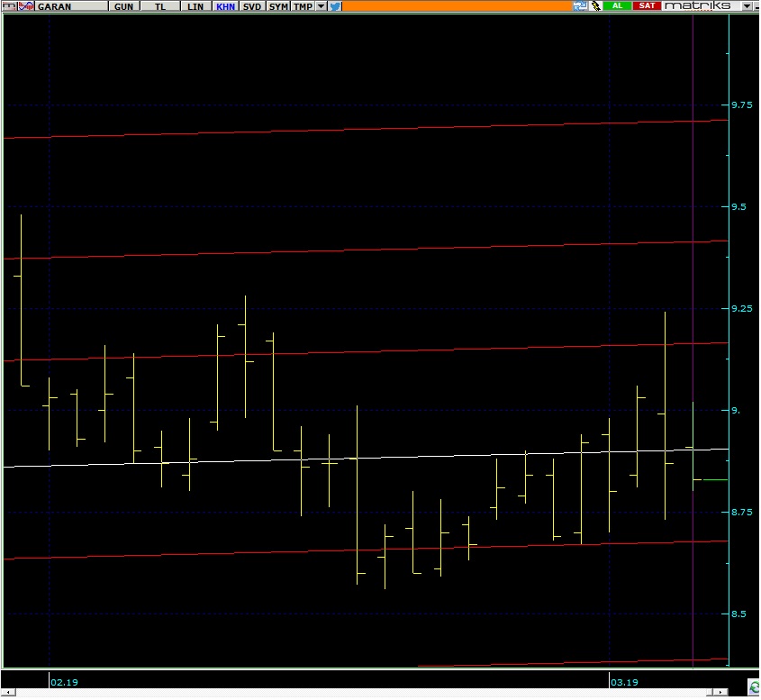Screen dimensions: 761x700
Task: Click the Twitter bird icon
Action: tap(335, 6)
